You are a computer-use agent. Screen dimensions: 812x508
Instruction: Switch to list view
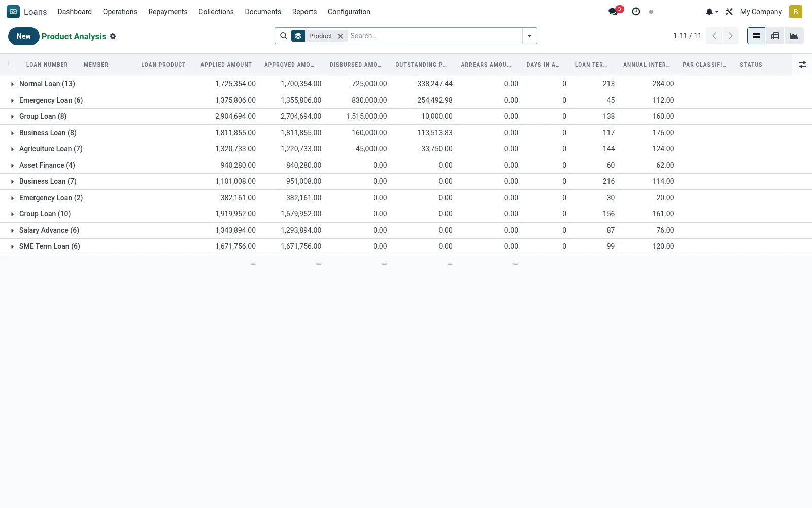(756, 36)
